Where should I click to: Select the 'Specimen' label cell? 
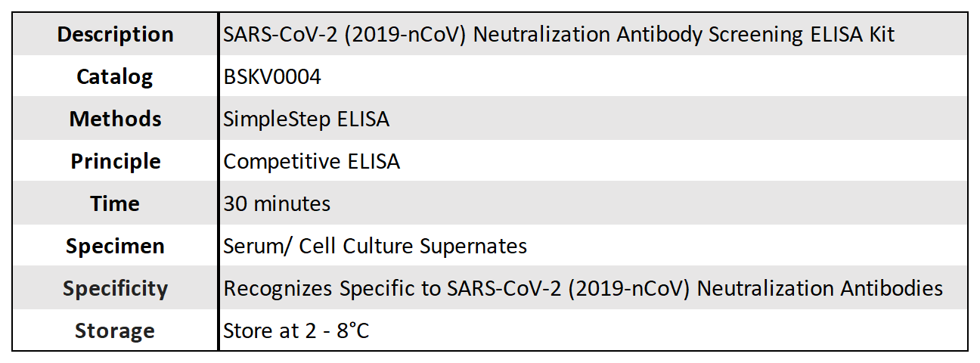(115, 247)
